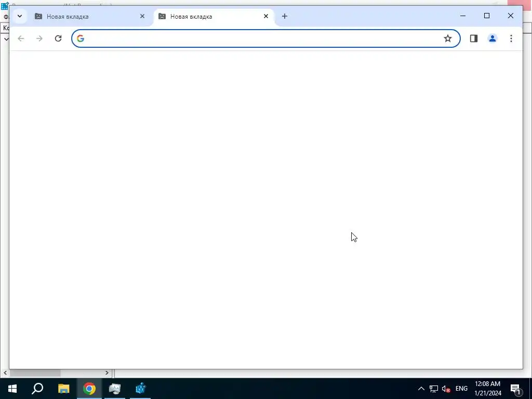
Task: Click right arrow of background window scrollbar
Action: pyautogui.click(x=107, y=373)
